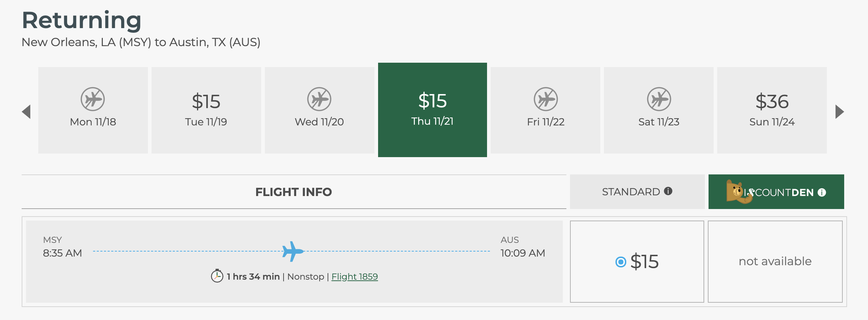Click the DISCOUNT DEN column header
The height and width of the screenshot is (320, 868).
pyautogui.click(x=776, y=192)
